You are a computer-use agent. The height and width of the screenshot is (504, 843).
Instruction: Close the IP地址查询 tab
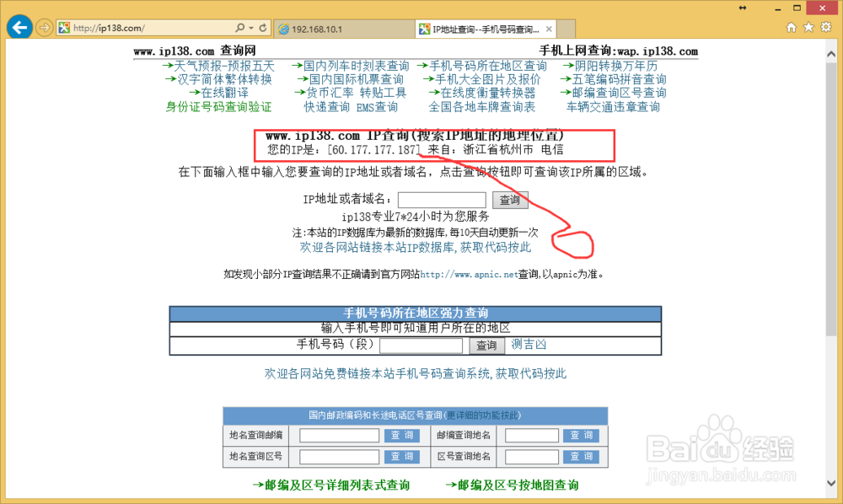pyautogui.click(x=549, y=29)
